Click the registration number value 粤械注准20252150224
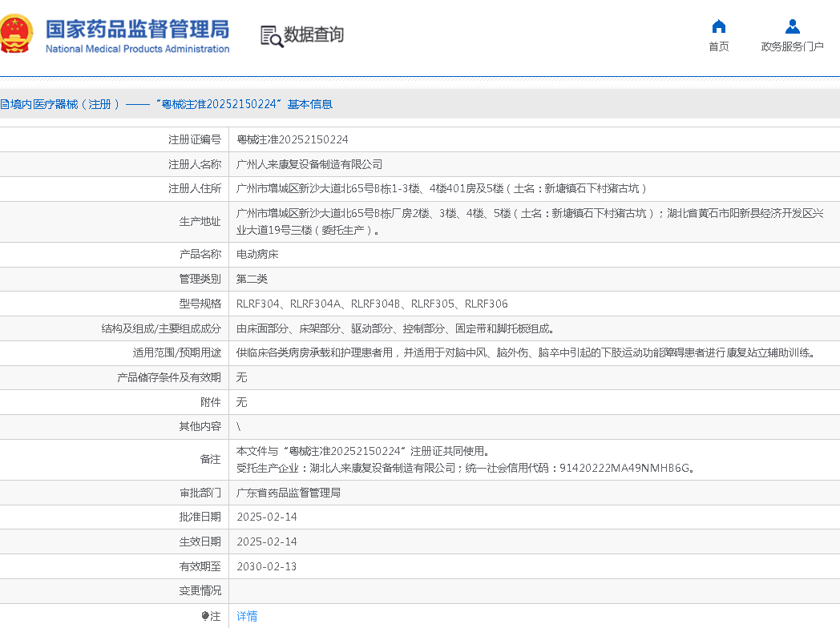This screenshot has width=840, height=628. point(293,139)
